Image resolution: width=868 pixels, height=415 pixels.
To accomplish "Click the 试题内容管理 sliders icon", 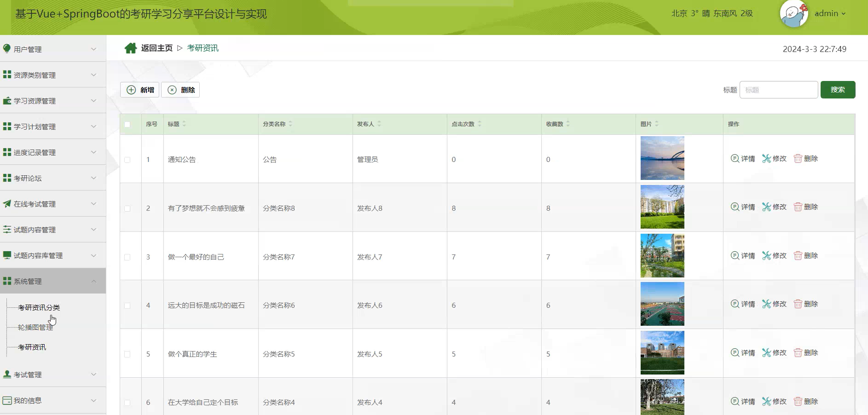I will [x=7, y=229].
